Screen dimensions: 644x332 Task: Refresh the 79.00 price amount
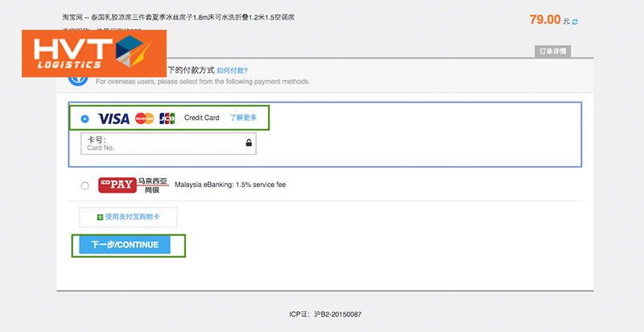pos(575,22)
